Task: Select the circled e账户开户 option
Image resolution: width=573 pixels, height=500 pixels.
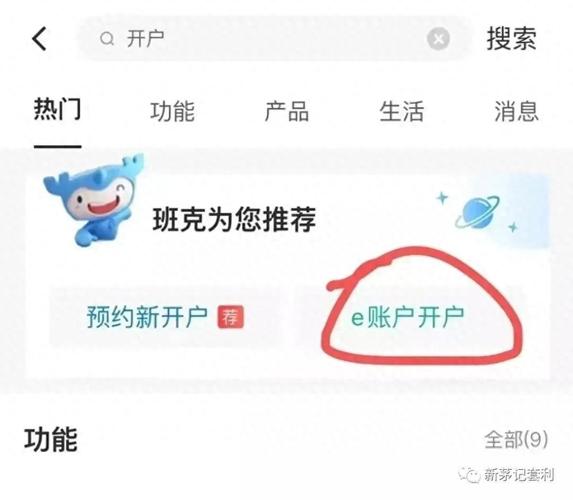Action: point(407,317)
